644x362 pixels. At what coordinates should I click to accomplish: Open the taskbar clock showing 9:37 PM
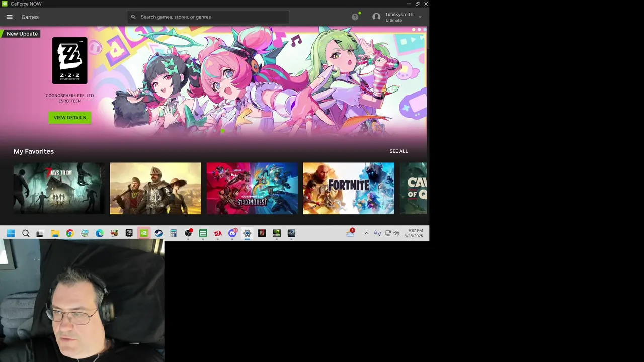[414, 233]
